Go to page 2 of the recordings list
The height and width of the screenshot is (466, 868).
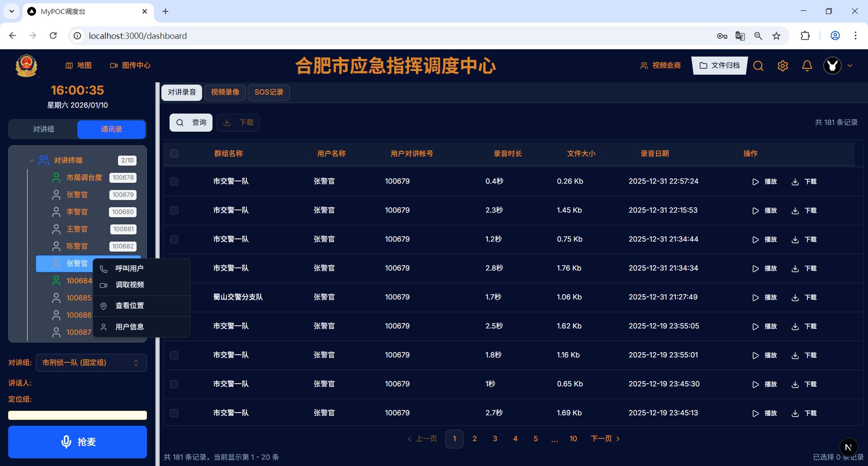475,438
